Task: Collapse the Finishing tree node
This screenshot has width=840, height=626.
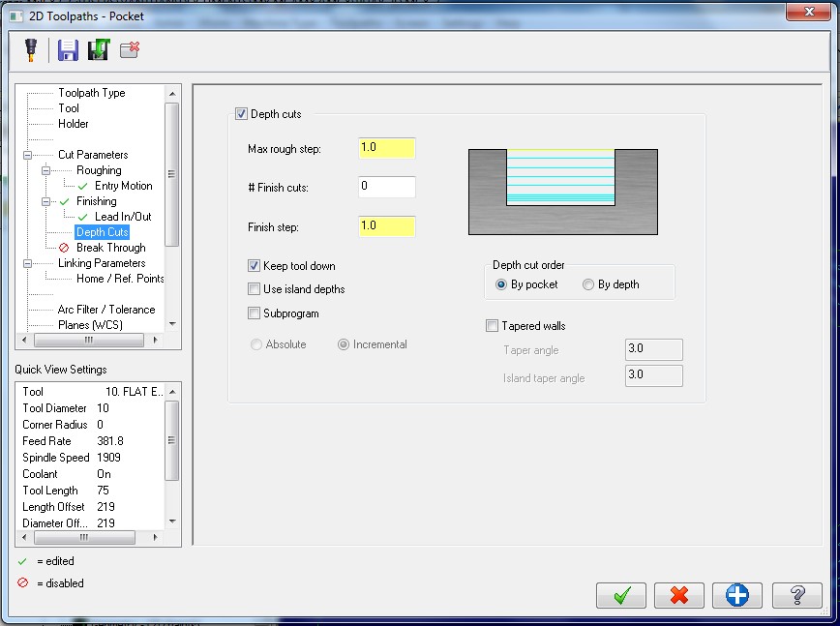Action: pyautogui.click(x=46, y=202)
